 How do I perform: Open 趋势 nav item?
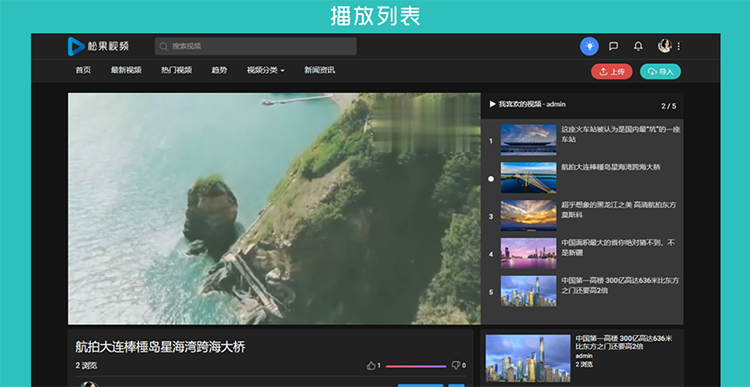[x=219, y=70]
